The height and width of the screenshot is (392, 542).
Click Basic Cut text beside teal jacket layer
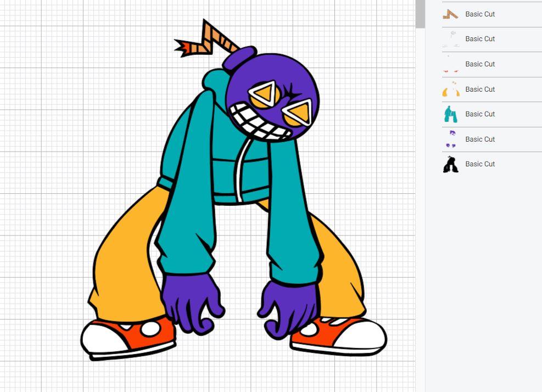480,114
